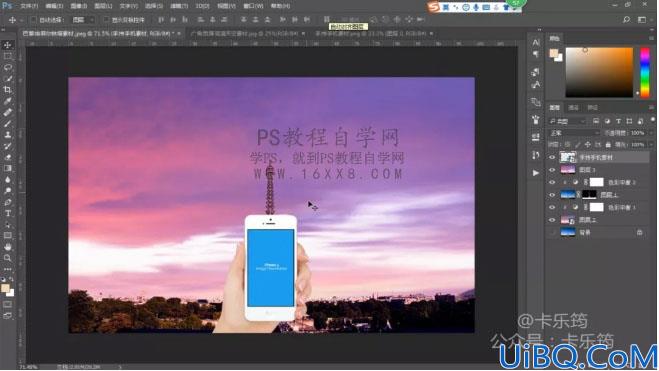The width and height of the screenshot is (659, 371).
Task: Click the lock position icon in Layers panel
Action: 588,145
